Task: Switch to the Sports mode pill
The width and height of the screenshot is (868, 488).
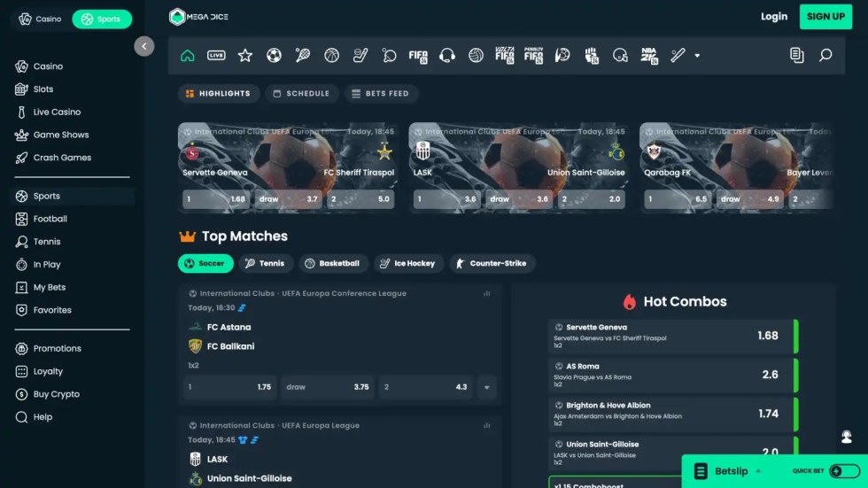Action: [x=101, y=19]
